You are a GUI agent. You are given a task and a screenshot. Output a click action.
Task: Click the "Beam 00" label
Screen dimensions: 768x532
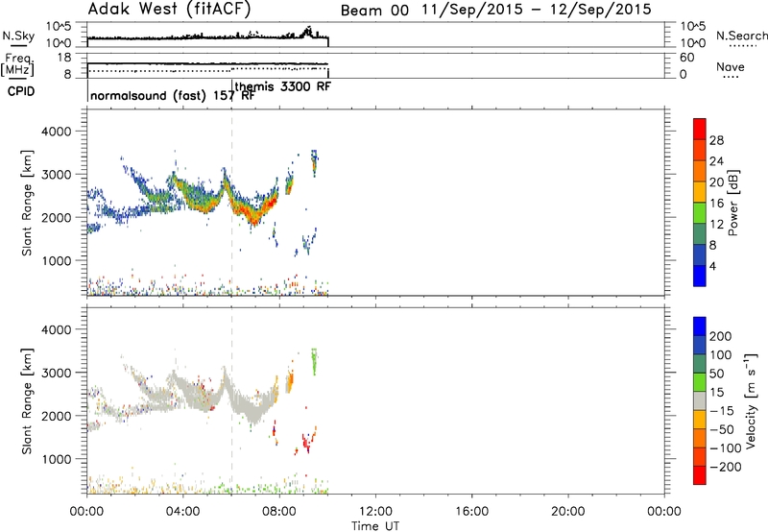[x=374, y=11]
